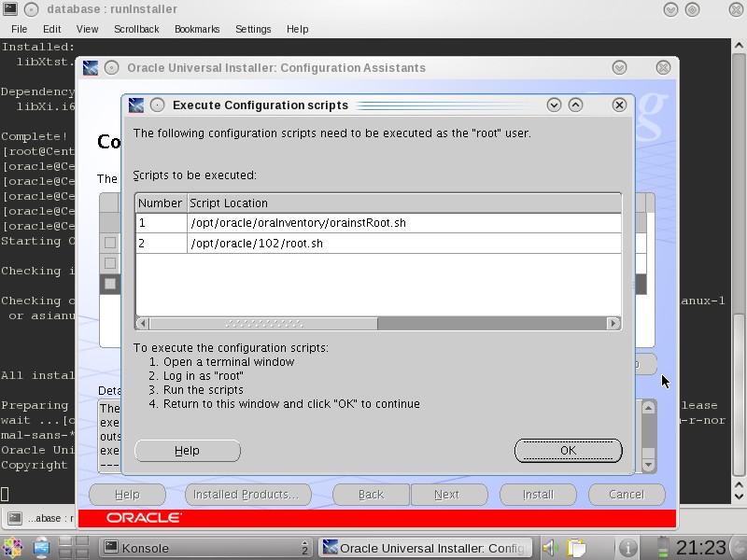
Task: Shade the Execute Configuration scripts dialog down arrow
Action: click(554, 105)
